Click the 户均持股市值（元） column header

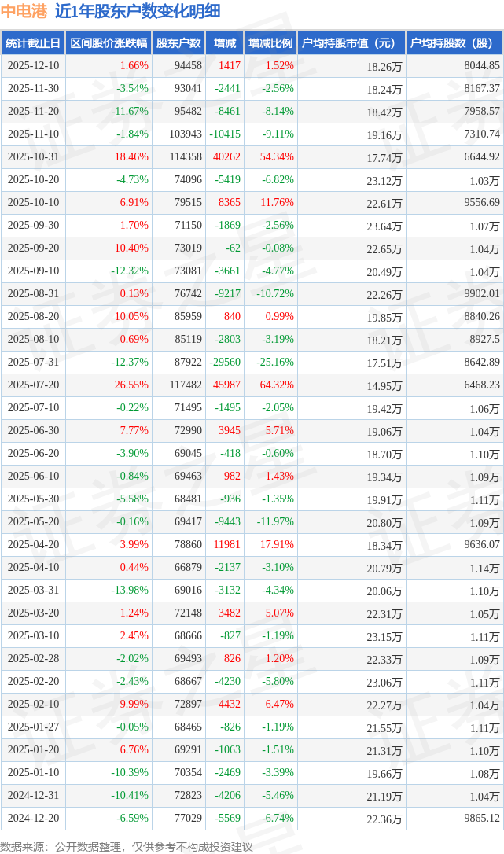tap(351, 43)
